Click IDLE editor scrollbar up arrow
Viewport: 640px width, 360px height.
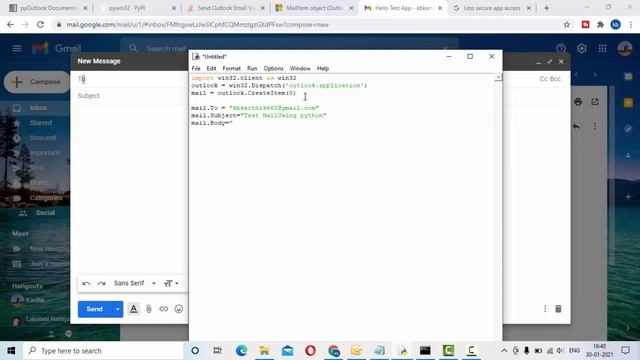click(498, 78)
